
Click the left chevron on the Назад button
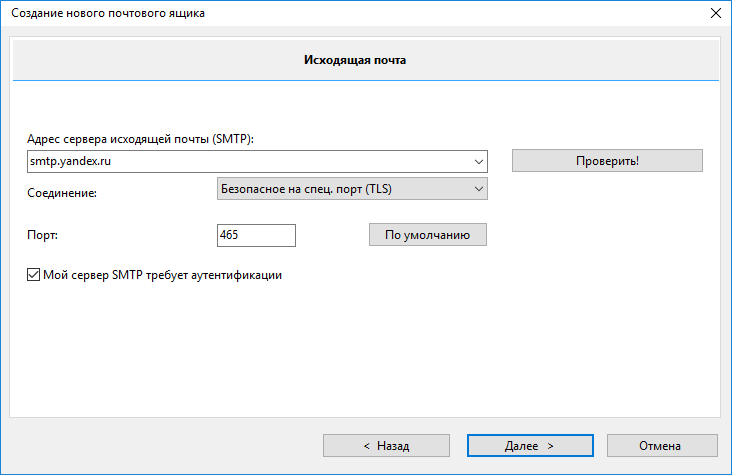tap(367, 445)
